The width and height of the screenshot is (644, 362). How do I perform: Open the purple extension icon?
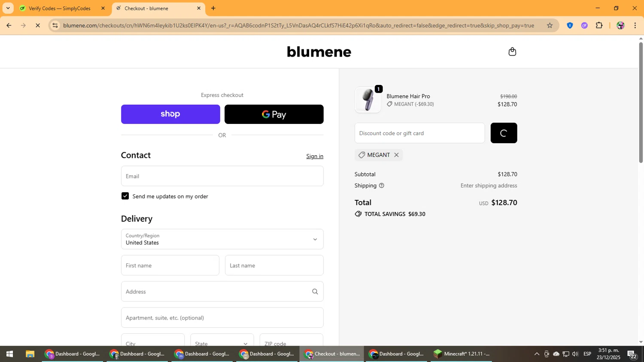coord(584,25)
